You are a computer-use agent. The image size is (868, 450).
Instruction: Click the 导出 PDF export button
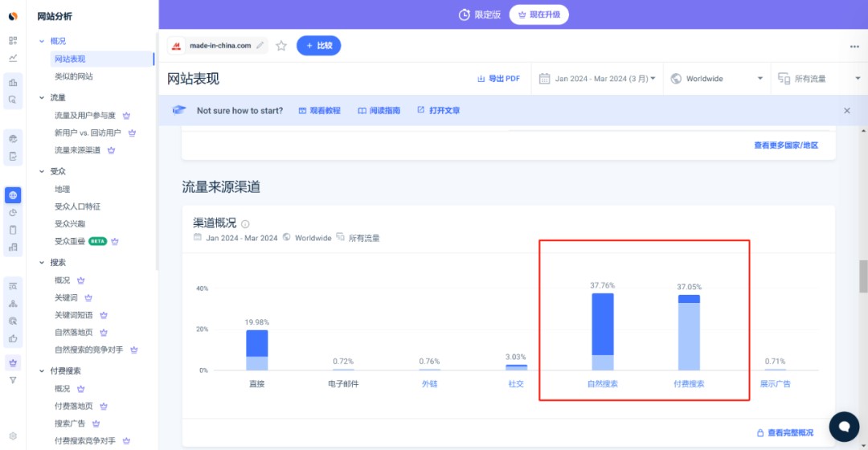pos(498,79)
